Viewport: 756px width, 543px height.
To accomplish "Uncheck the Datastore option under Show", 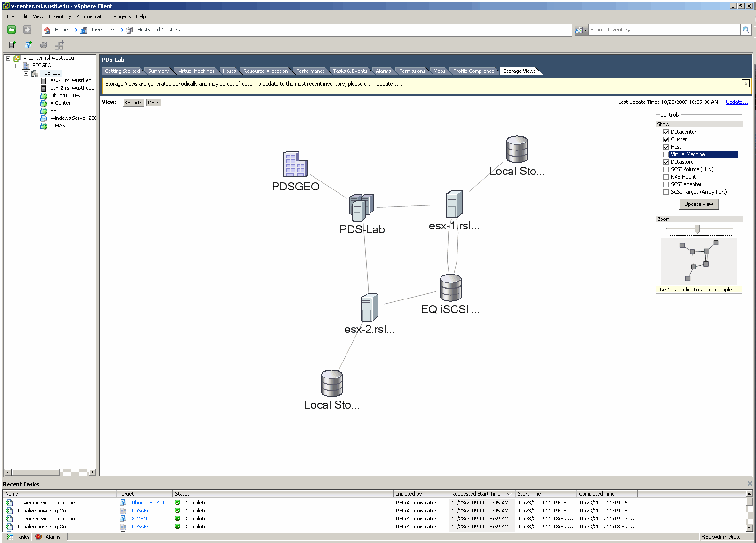I will click(x=666, y=162).
